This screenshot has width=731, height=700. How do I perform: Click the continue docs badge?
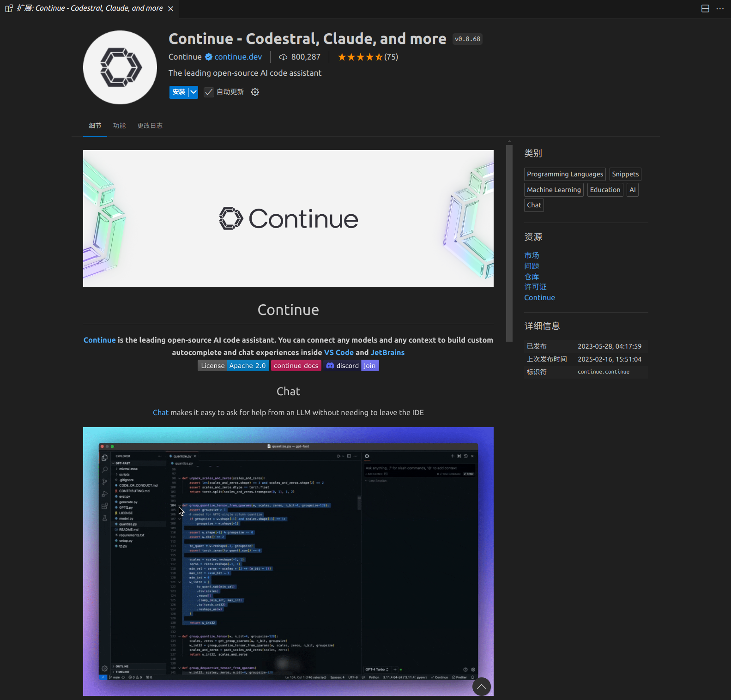tap(296, 366)
